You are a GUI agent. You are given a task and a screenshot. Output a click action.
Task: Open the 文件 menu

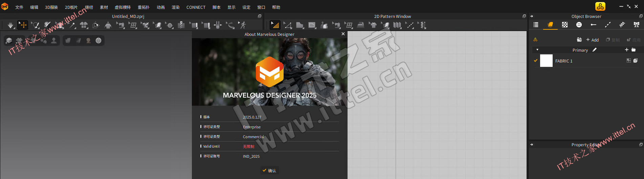pos(19,7)
